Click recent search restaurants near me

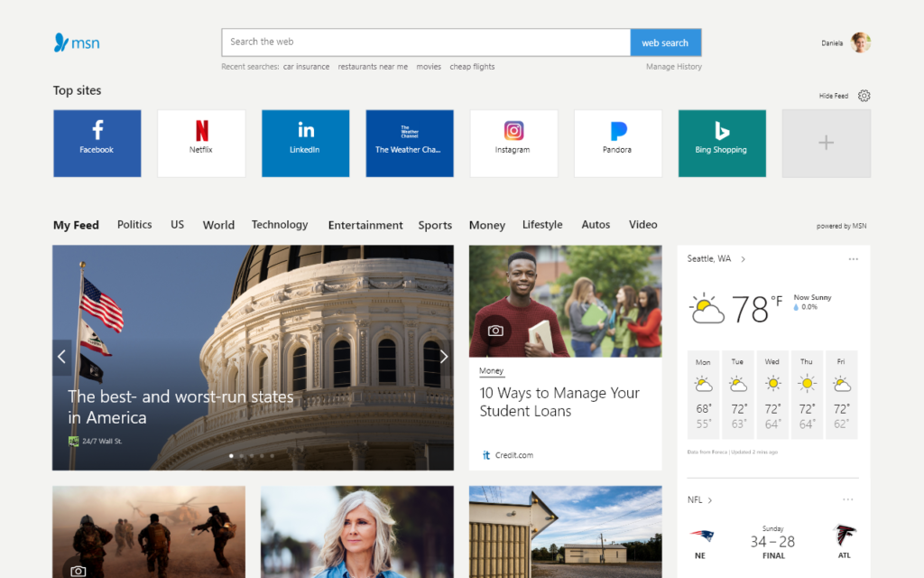[x=373, y=67]
